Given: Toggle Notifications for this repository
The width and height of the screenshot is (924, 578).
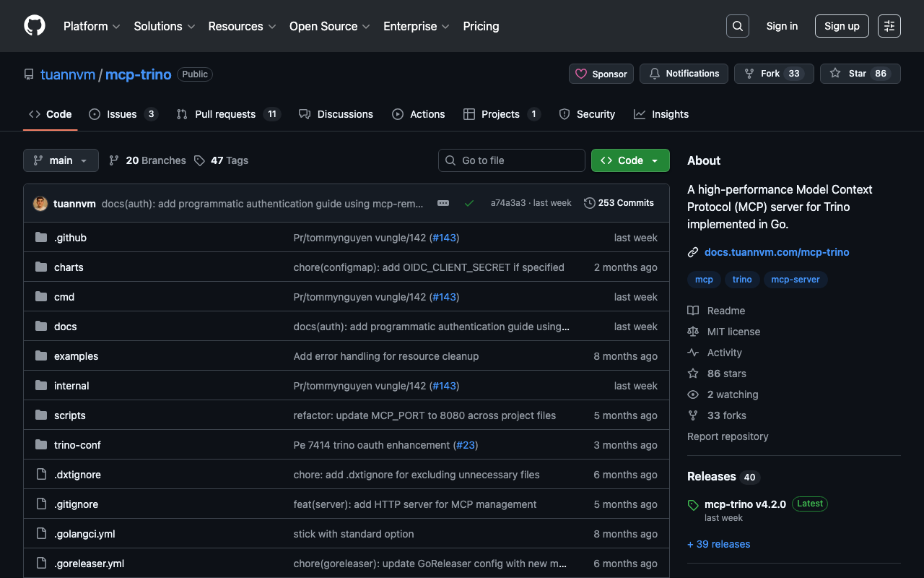Looking at the screenshot, I should [684, 74].
